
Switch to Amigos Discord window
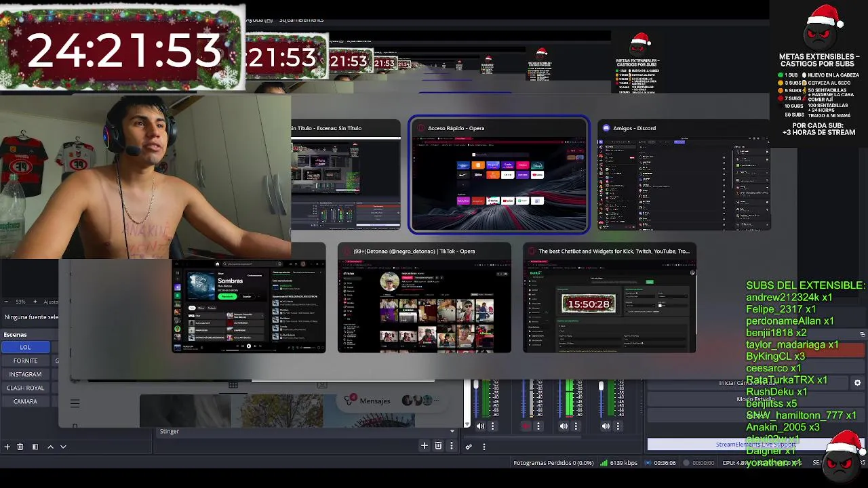click(x=684, y=175)
